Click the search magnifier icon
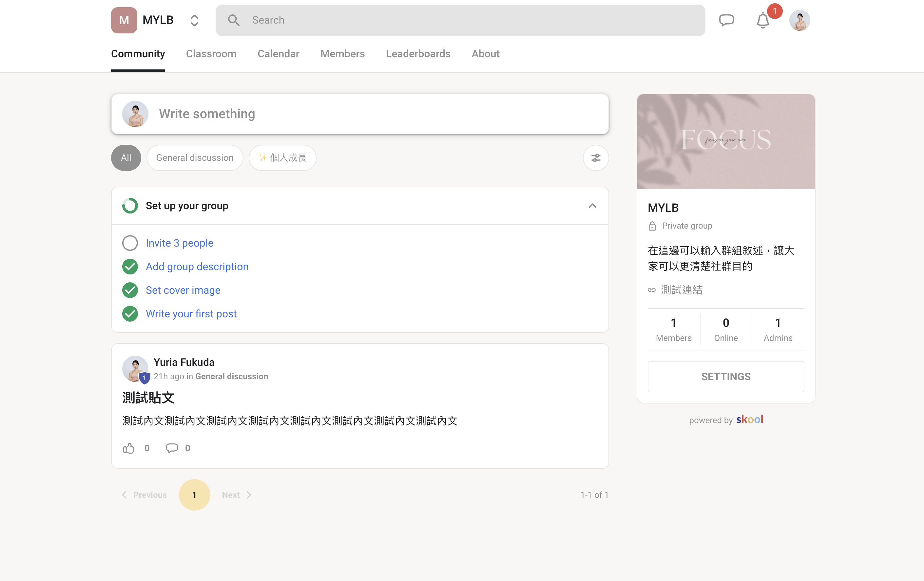Screen dimensions: 924x581 point(234,20)
